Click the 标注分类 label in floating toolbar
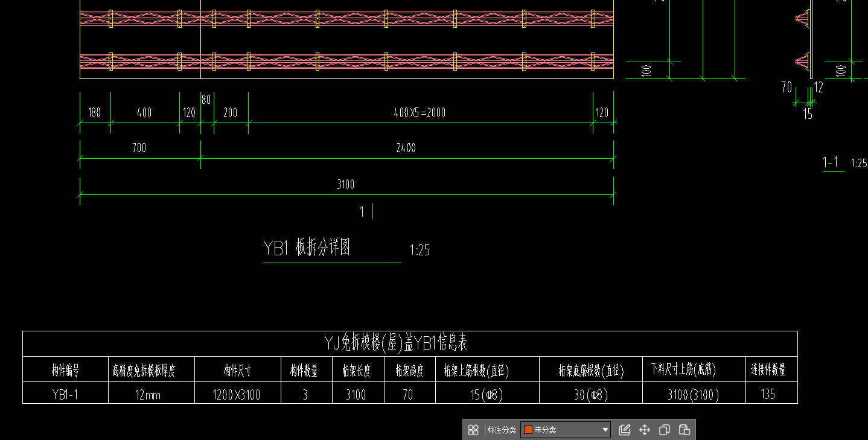868x440 pixels. [502, 430]
